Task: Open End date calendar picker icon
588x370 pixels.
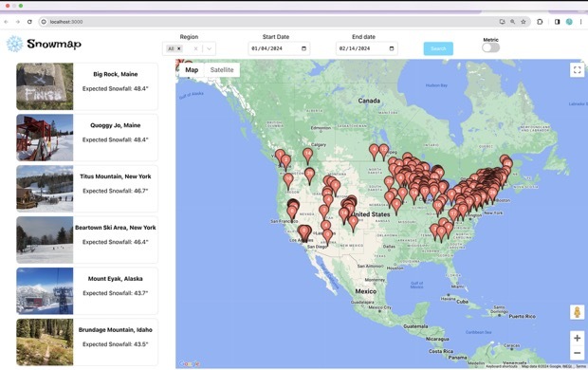Action: [392, 48]
